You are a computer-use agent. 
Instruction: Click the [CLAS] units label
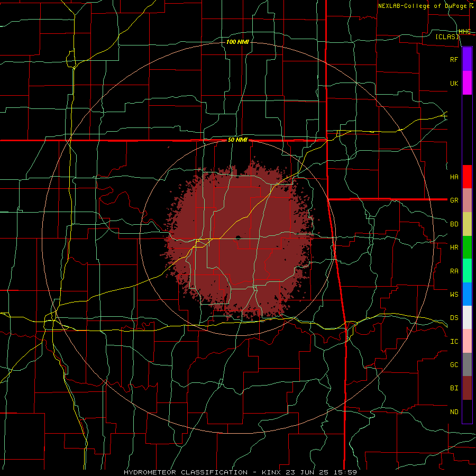tap(447, 36)
